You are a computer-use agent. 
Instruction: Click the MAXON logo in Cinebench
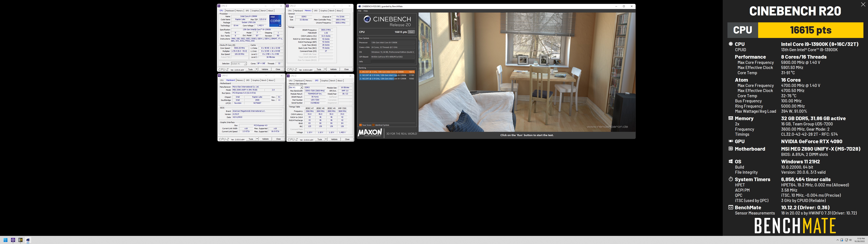coord(370,133)
